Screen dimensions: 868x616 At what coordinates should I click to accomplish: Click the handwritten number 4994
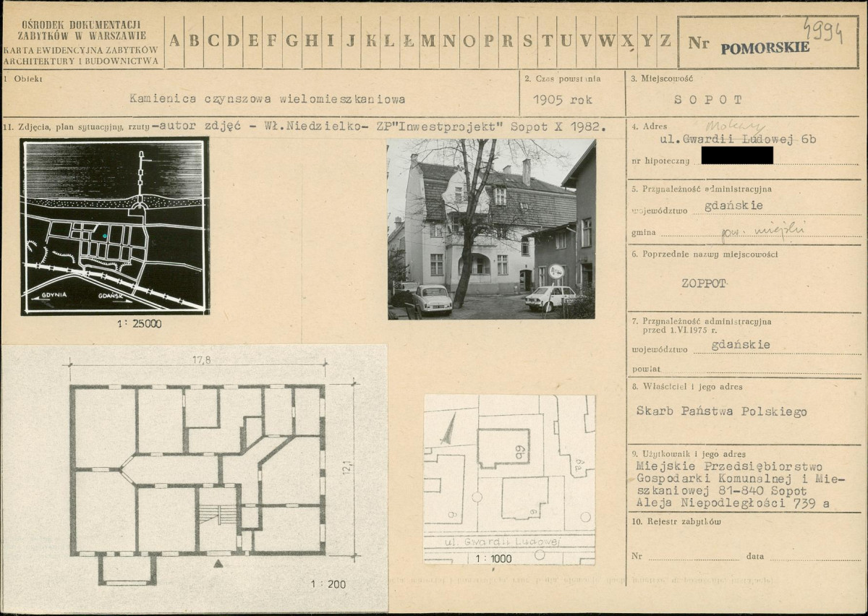click(x=822, y=32)
